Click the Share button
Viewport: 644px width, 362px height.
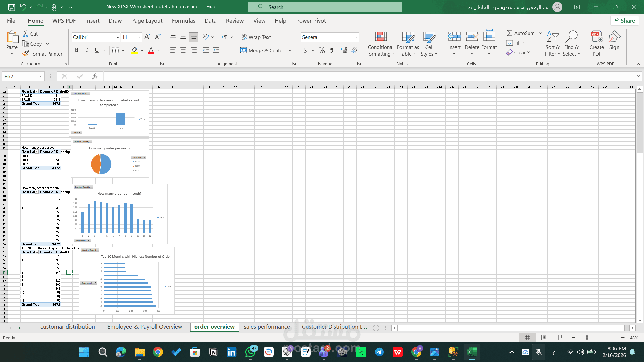click(624, 21)
